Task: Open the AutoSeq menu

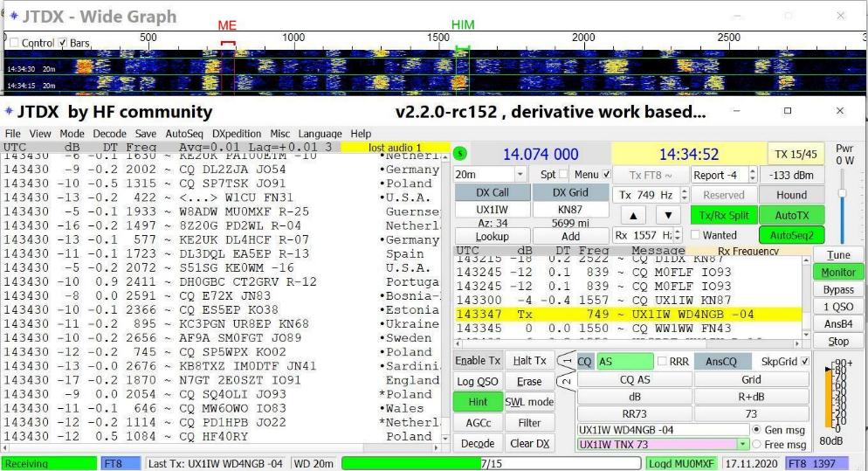Action: coord(184,134)
